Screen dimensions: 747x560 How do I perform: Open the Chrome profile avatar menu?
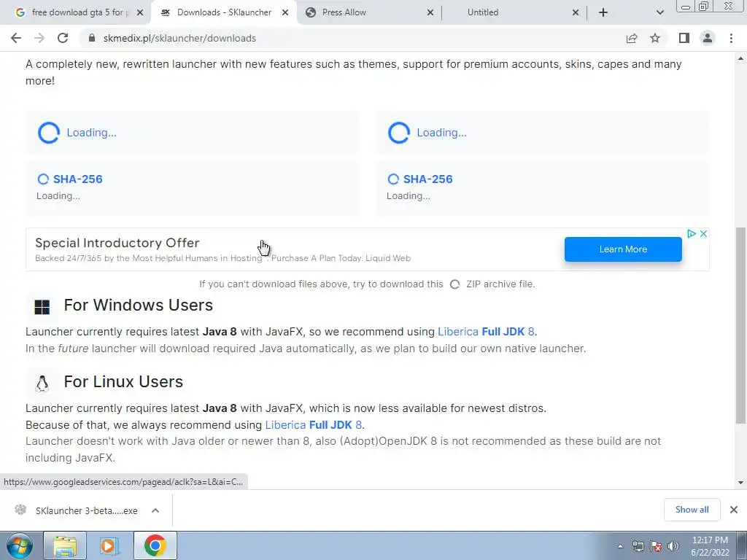708,38
